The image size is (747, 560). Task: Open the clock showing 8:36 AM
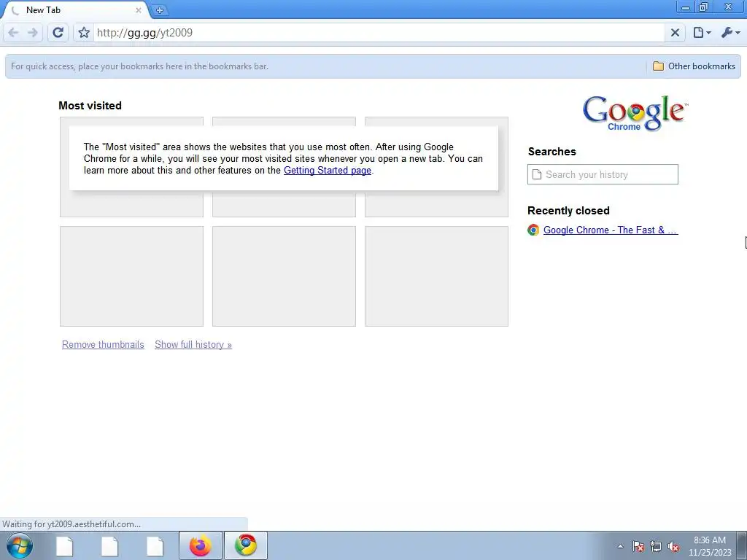tap(710, 546)
